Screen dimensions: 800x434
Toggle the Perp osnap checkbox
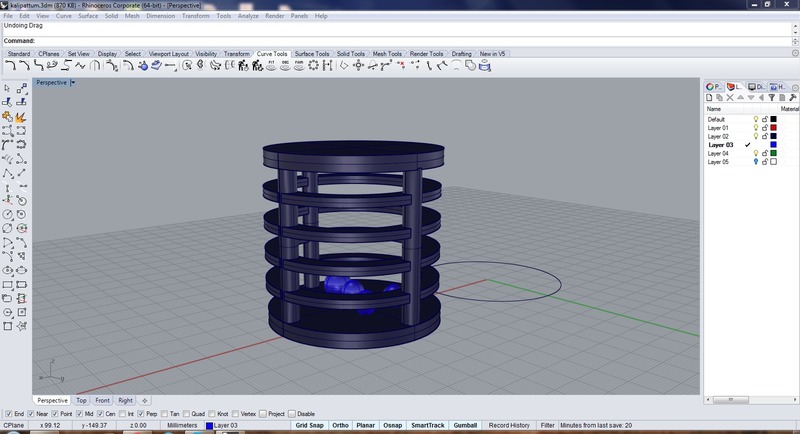141,414
